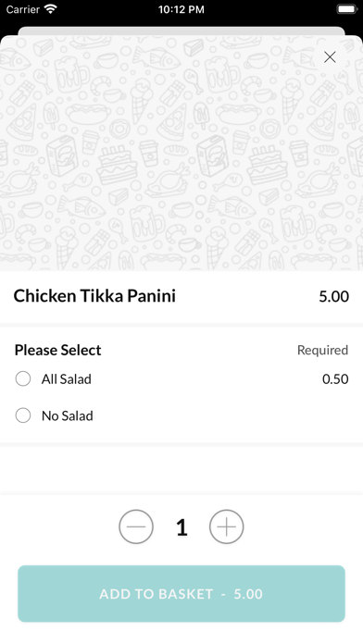Image resolution: width=363 pixels, height=644 pixels.
Task: Tap Add to Basket button
Action: [181, 593]
